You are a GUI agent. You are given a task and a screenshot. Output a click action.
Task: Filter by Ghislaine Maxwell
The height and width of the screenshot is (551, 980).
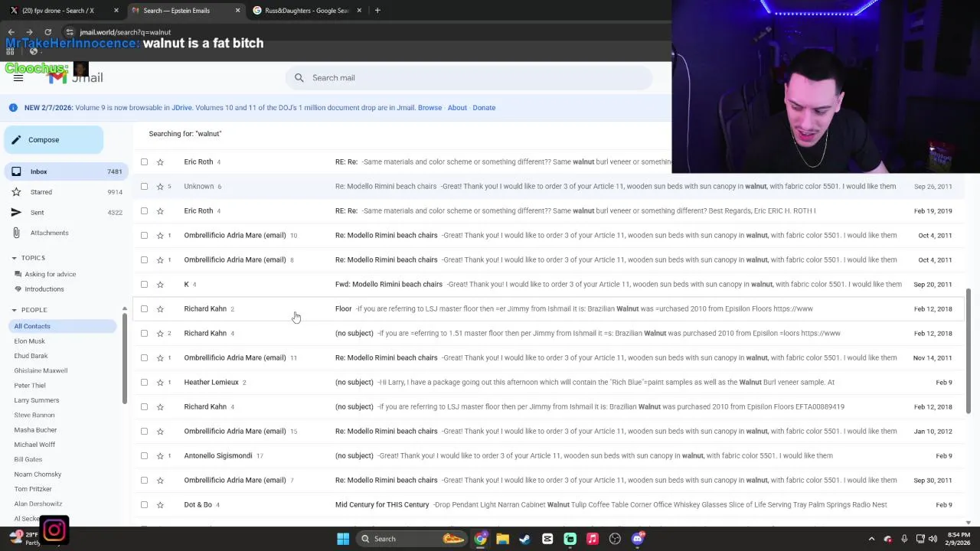click(x=41, y=370)
